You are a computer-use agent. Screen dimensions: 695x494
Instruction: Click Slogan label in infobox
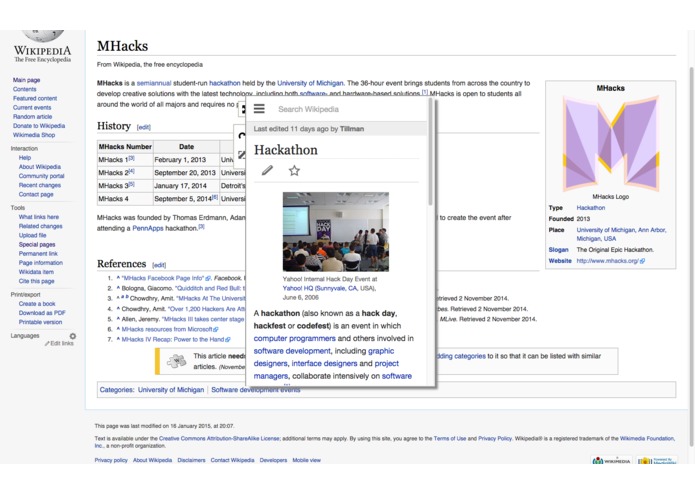(558, 250)
